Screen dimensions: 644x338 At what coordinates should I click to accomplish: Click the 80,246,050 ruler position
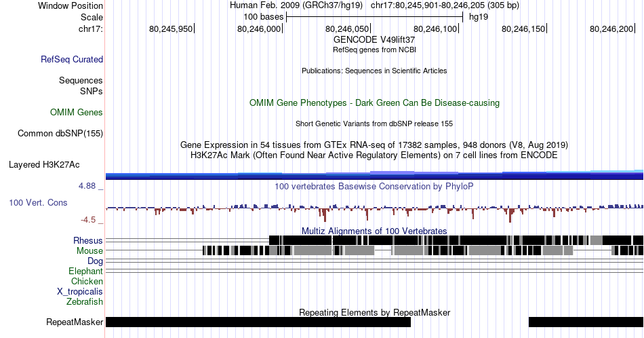point(348,29)
